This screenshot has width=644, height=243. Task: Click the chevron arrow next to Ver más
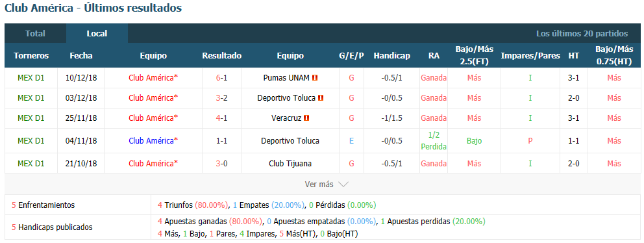tap(343, 185)
